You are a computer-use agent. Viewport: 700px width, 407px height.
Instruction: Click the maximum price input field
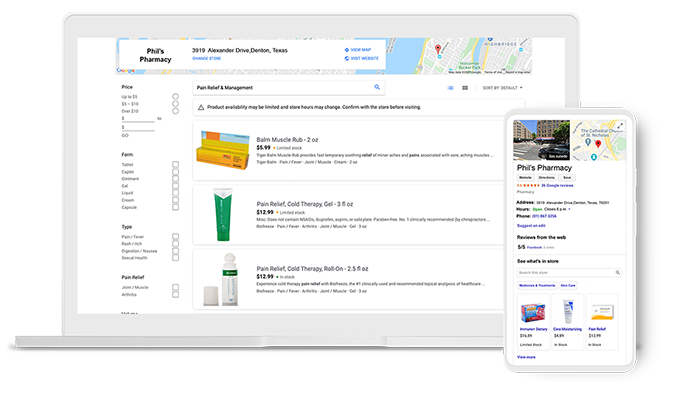pyautogui.click(x=138, y=128)
